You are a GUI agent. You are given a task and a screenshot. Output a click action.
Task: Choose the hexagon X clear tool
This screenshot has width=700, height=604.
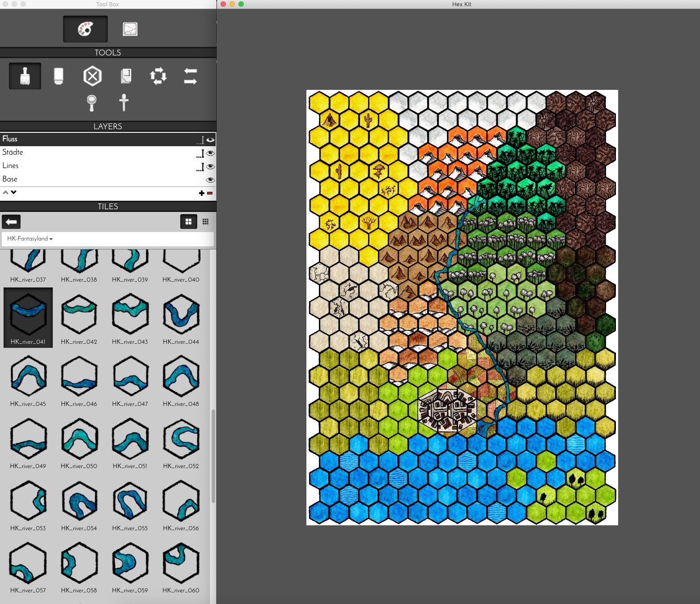(92, 76)
